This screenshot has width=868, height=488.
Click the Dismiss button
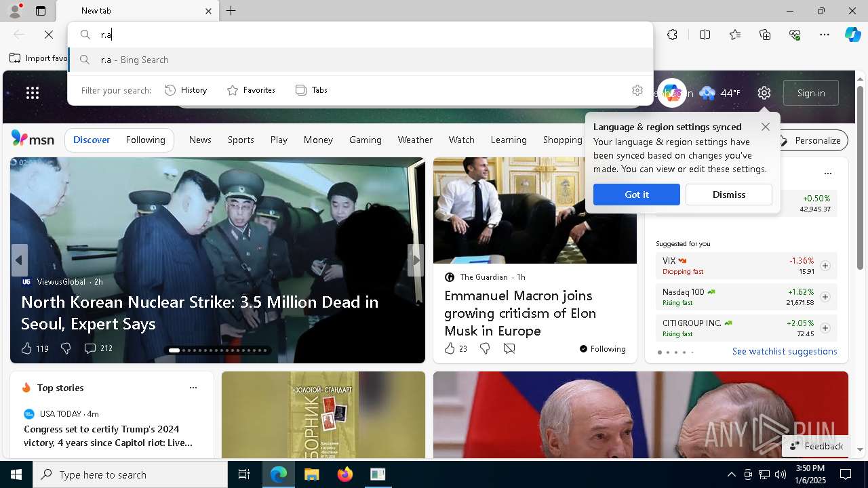tap(729, 195)
